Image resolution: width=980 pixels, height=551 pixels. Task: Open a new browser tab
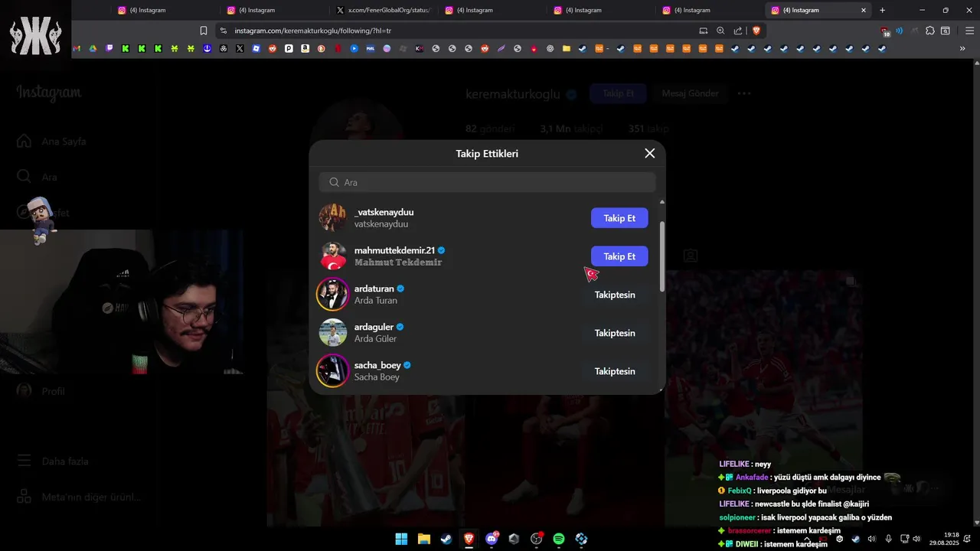[882, 10]
